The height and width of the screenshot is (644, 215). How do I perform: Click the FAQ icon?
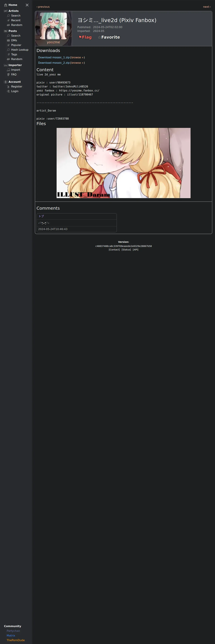pyautogui.click(x=8, y=75)
